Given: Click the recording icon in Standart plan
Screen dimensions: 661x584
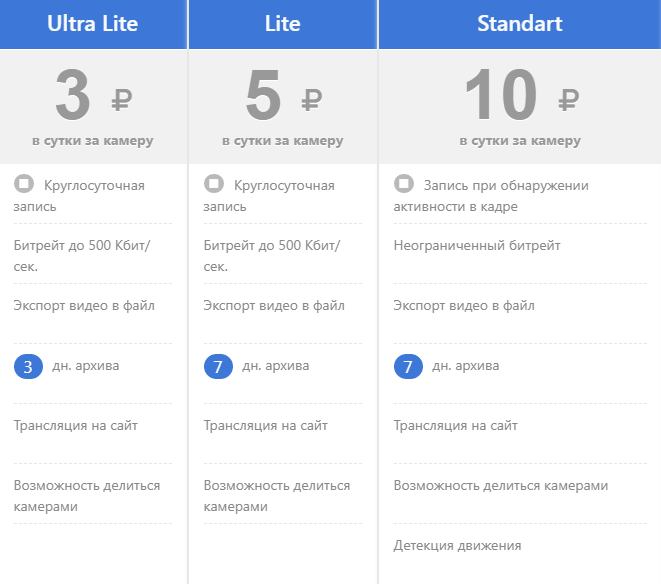Looking at the screenshot, I should point(403,184).
